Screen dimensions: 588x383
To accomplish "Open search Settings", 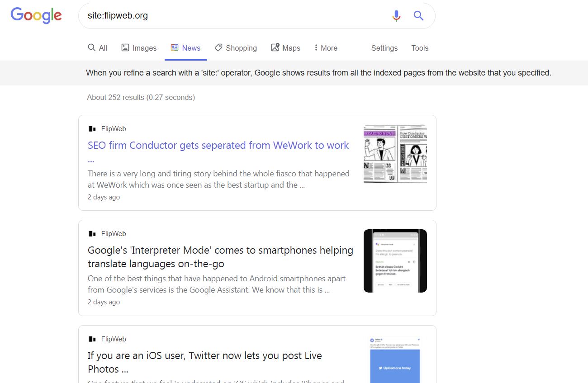I will point(384,48).
